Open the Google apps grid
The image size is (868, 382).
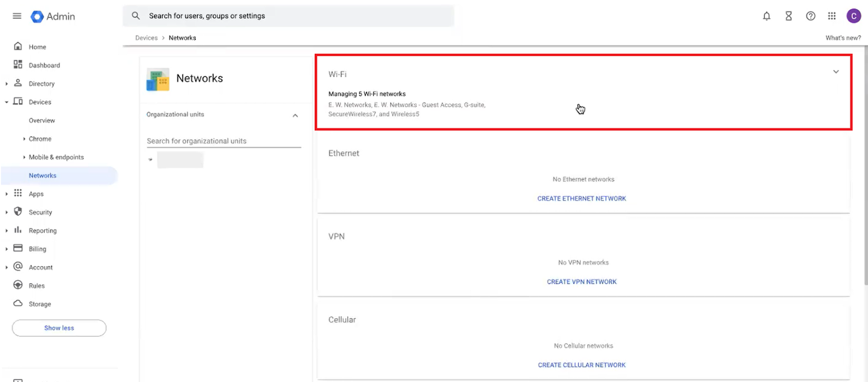[x=832, y=16]
